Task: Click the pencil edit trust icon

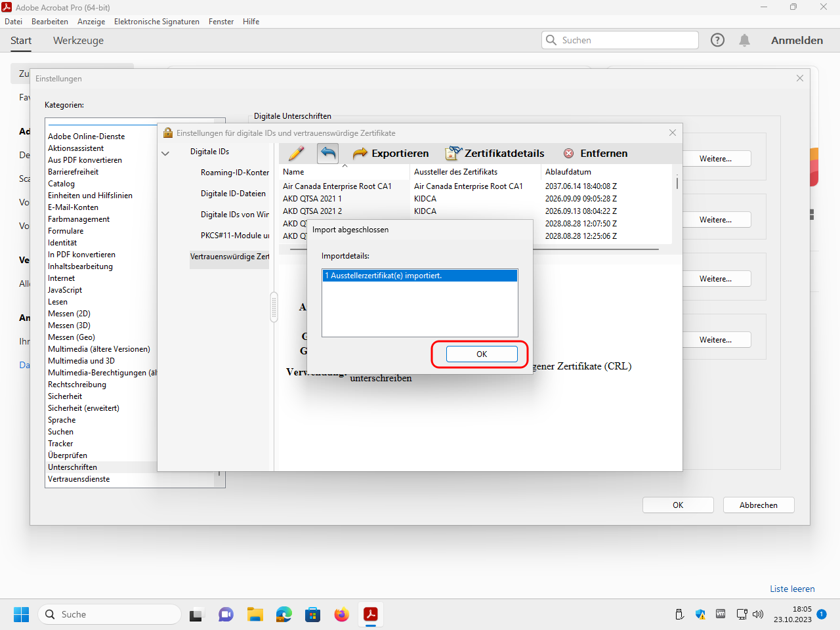Action: pos(296,153)
